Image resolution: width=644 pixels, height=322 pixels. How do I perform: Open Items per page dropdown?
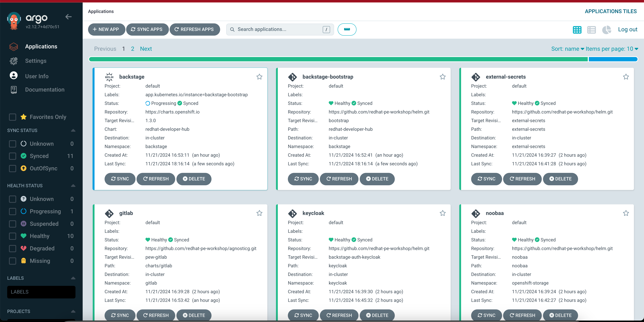pos(612,49)
